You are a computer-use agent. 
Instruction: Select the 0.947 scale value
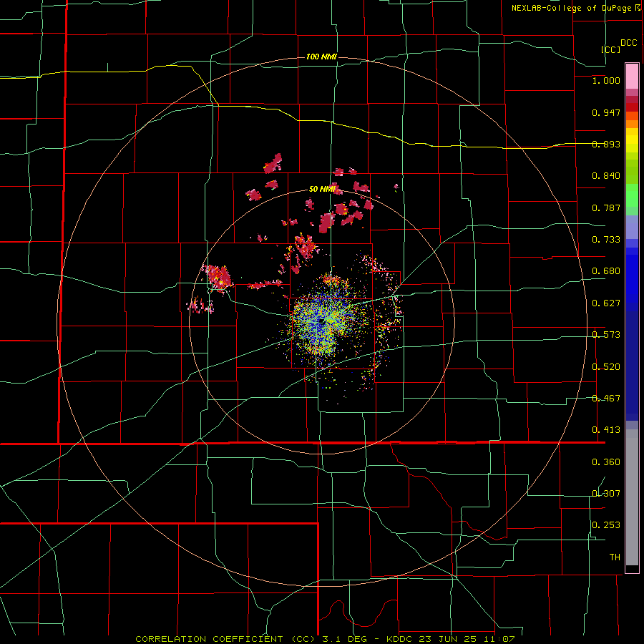point(606,112)
